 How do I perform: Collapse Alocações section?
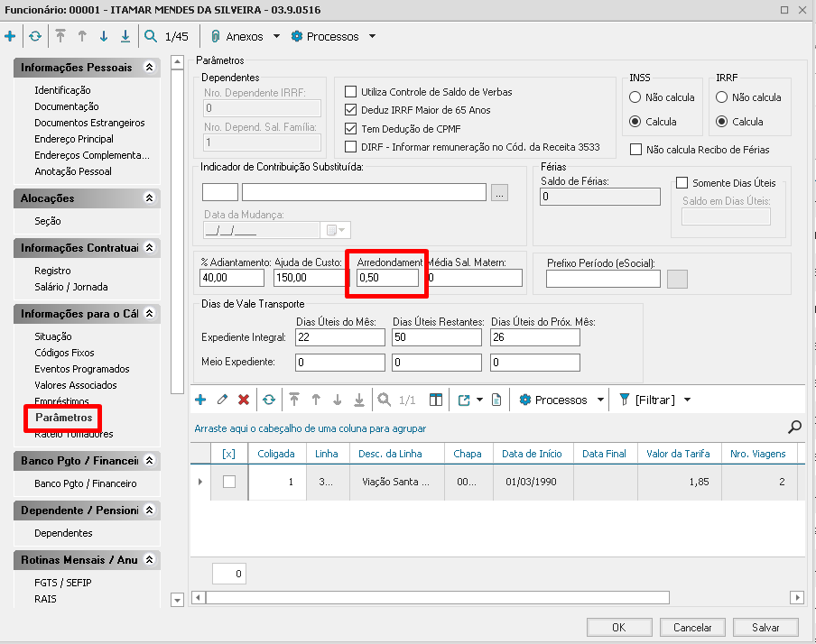pyautogui.click(x=149, y=198)
